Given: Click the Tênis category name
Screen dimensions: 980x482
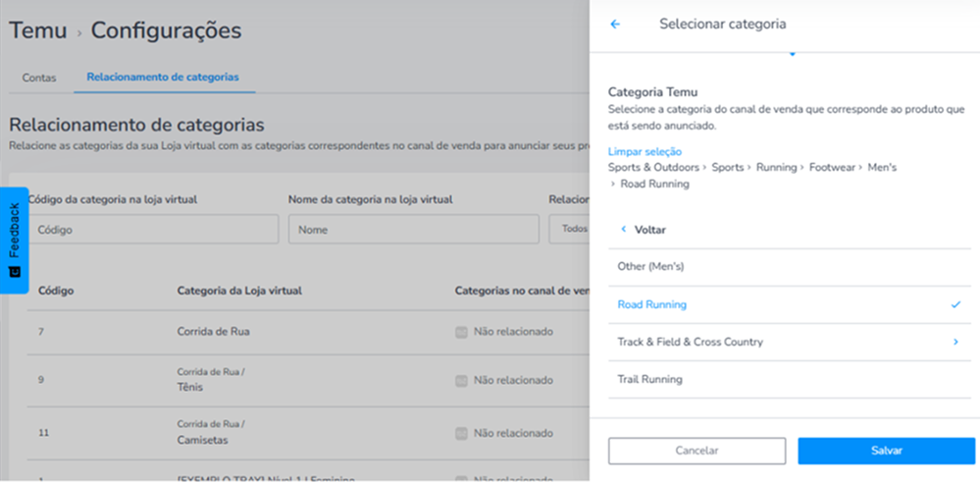Looking at the screenshot, I should click(190, 387).
